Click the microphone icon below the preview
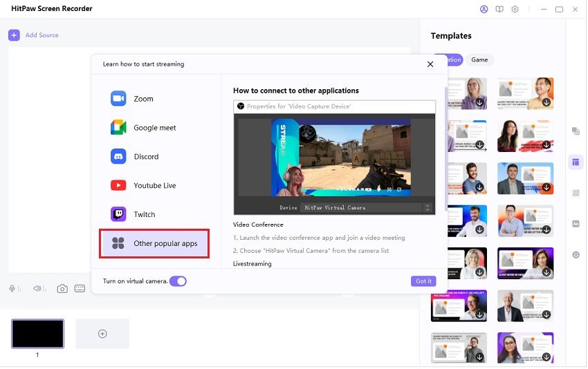 pyautogui.click(x=12, y=288)
